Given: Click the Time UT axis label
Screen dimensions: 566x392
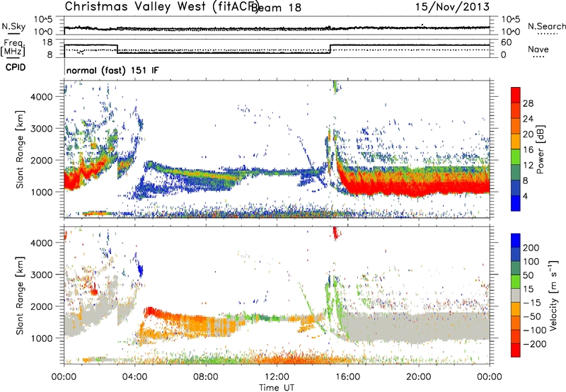Looking at the screenshot, I should tap(277, 388).
